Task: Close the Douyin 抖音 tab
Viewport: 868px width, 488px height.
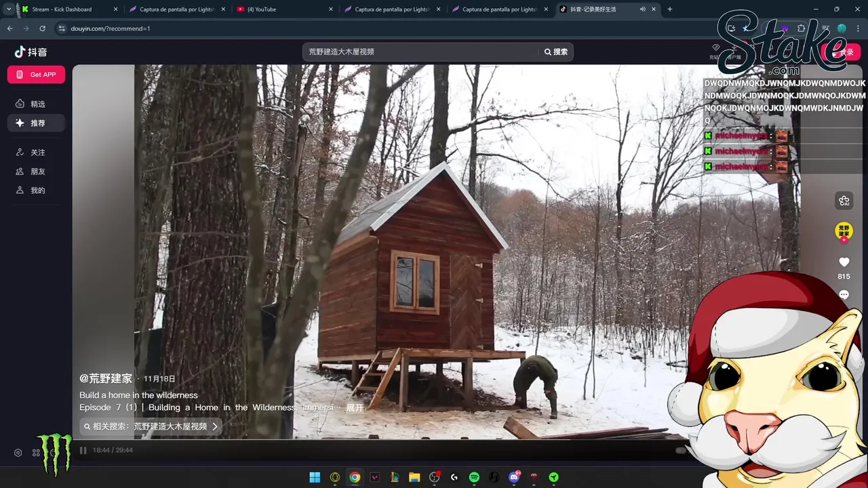Action: (x=654, y=9)
